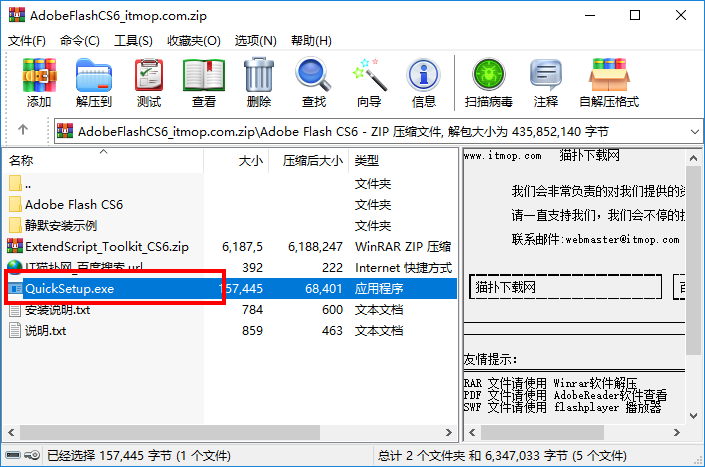The height and width of the screenshot is (467, 705).
Task: Click the 安装说明.txt document icon
Action: click(15, 310)
